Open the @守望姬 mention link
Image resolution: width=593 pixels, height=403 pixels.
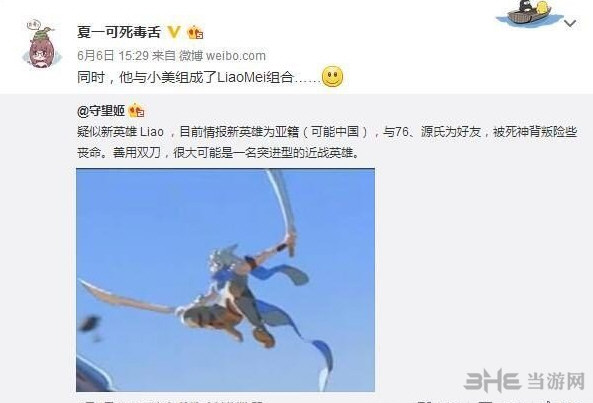(101, 111)
